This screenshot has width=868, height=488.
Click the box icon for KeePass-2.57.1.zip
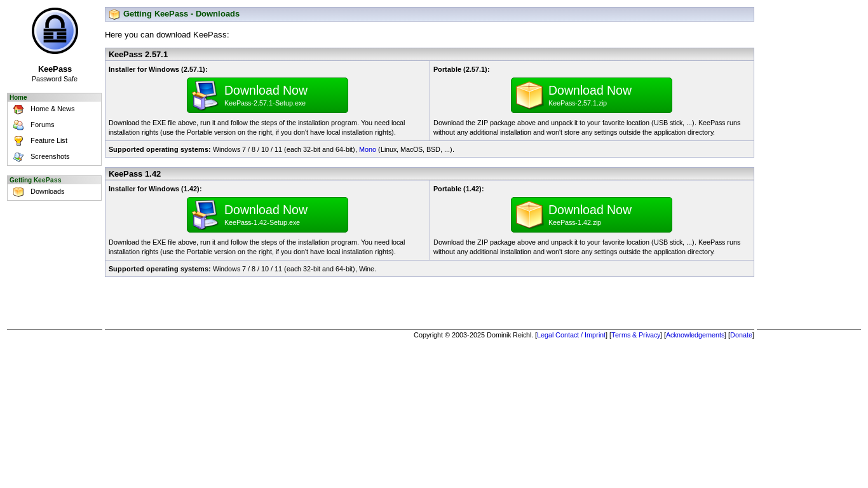click(x=529, y=95)
